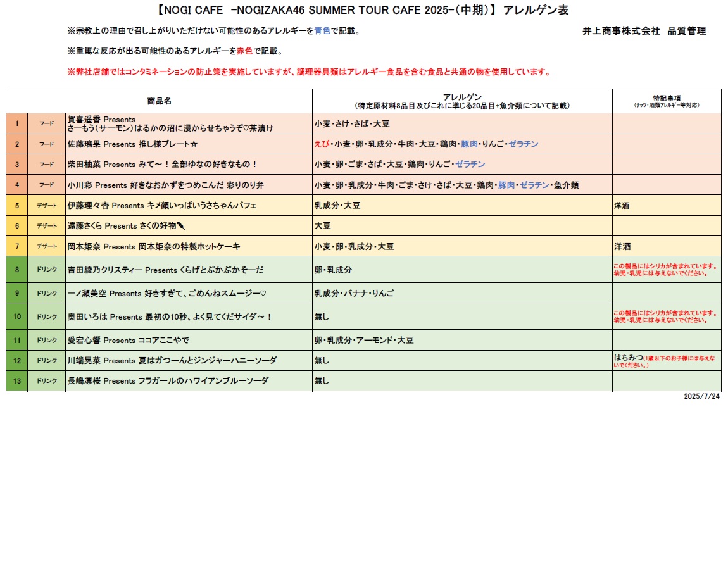Click the "大豆" allergen cell in the 遠藤さくら row
The width and height of the screenshot is (728, 564).
point(462,225)
